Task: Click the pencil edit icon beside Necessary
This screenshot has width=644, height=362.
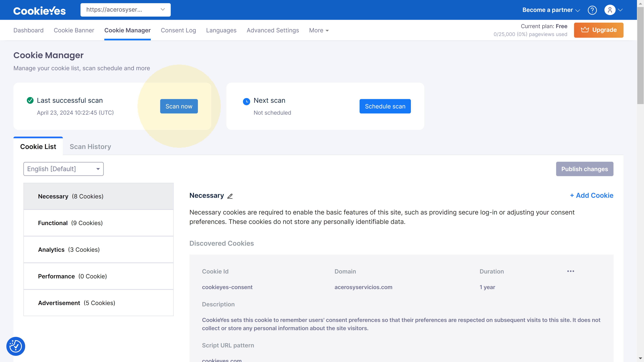Action: point(230,196)
